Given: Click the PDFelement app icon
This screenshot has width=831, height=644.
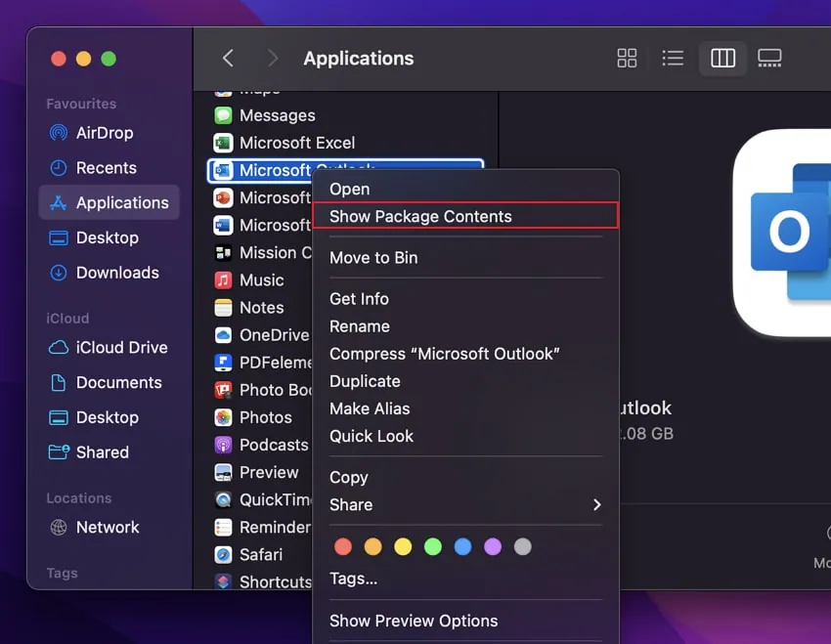Looking at the screenshot, I should pos(223,363).
